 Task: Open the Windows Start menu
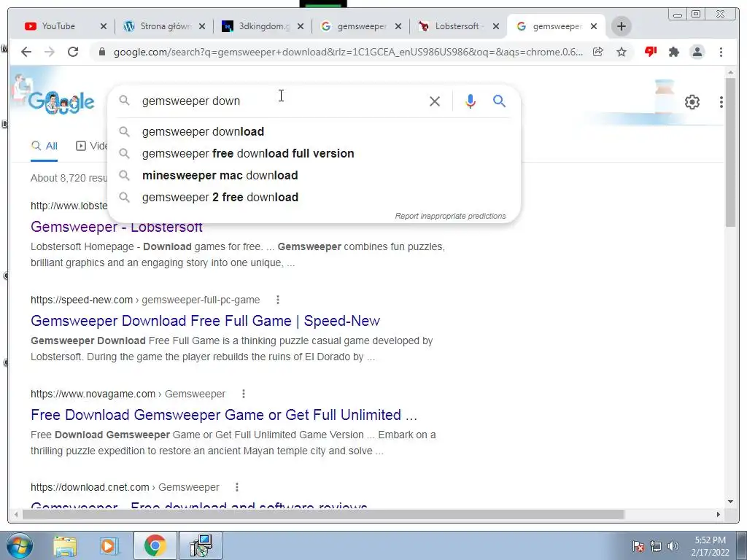pyautogui.click(x=20, y=545)
